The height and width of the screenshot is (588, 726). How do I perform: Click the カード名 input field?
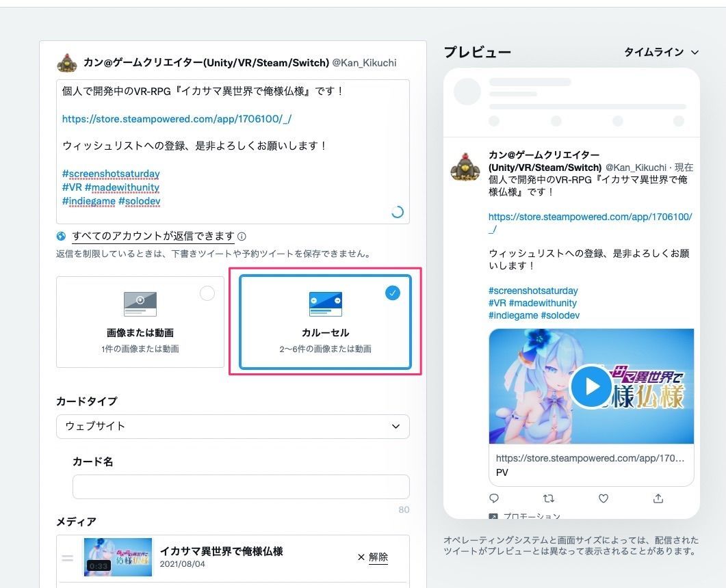[241, 487]
